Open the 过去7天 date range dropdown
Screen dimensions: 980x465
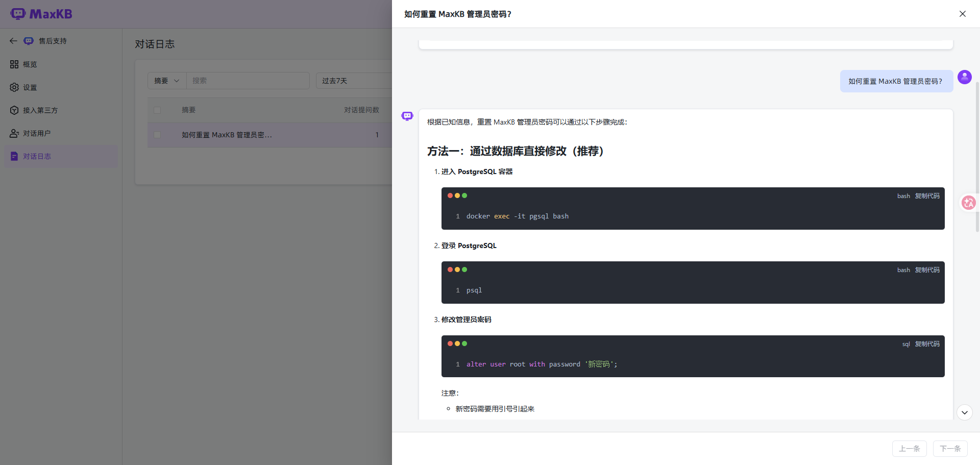pos(353,81)
